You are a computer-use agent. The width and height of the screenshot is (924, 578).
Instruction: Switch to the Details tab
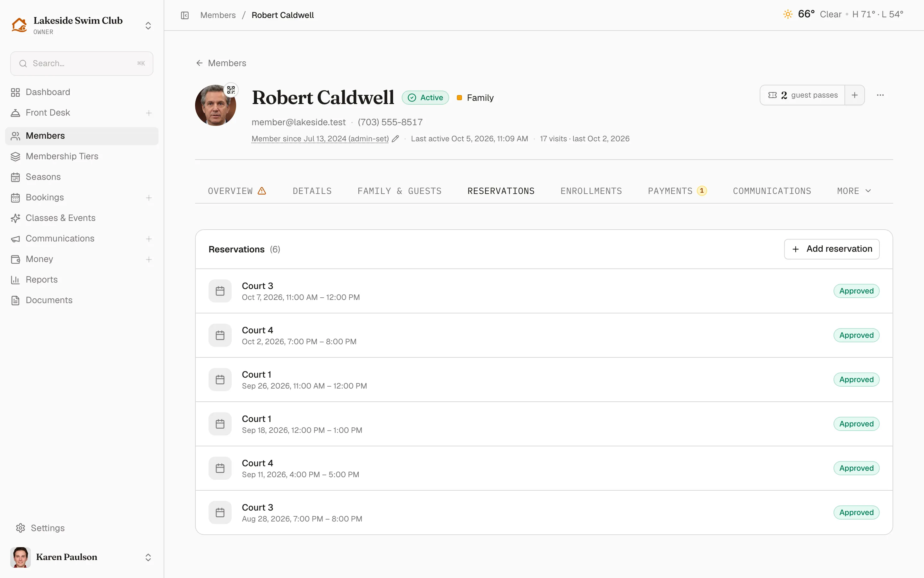tap(312, 191)
